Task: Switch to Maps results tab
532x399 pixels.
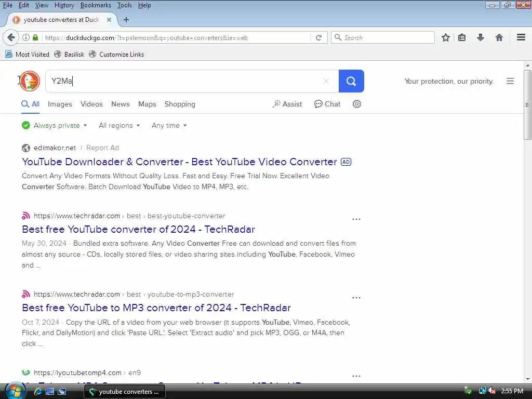Action: point(147,104)
